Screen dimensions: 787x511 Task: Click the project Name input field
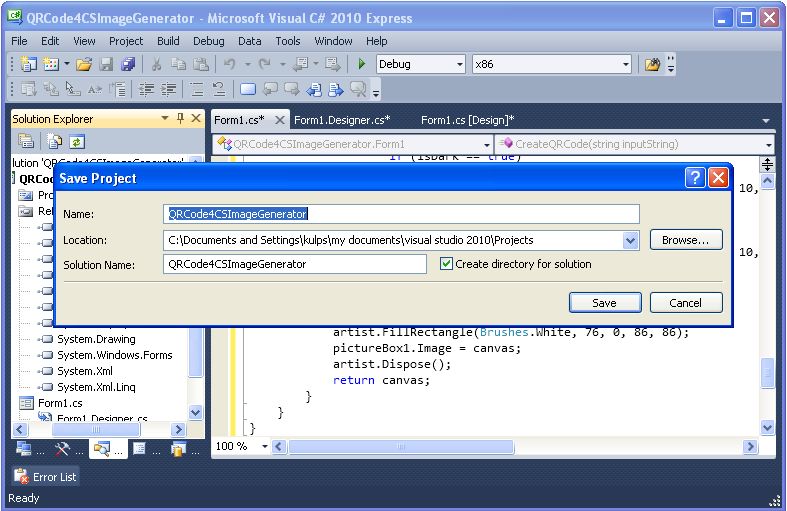[401, 214]
